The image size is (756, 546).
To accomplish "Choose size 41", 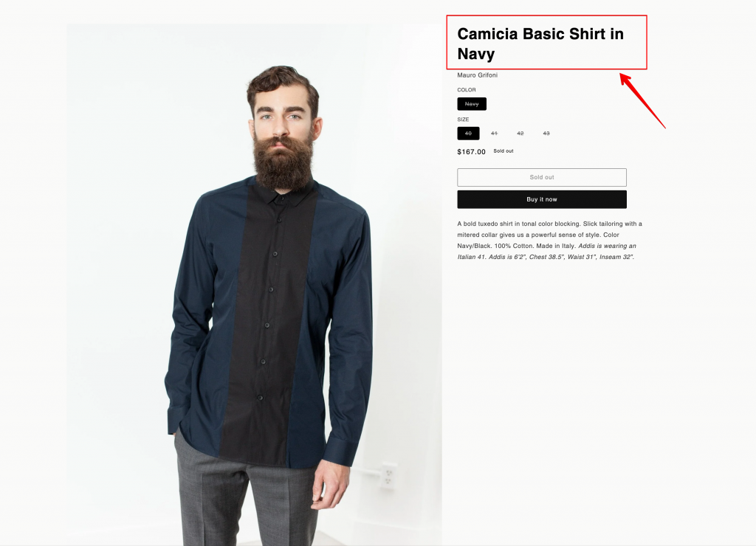I will pyautogui.click(x=494, y=134).
